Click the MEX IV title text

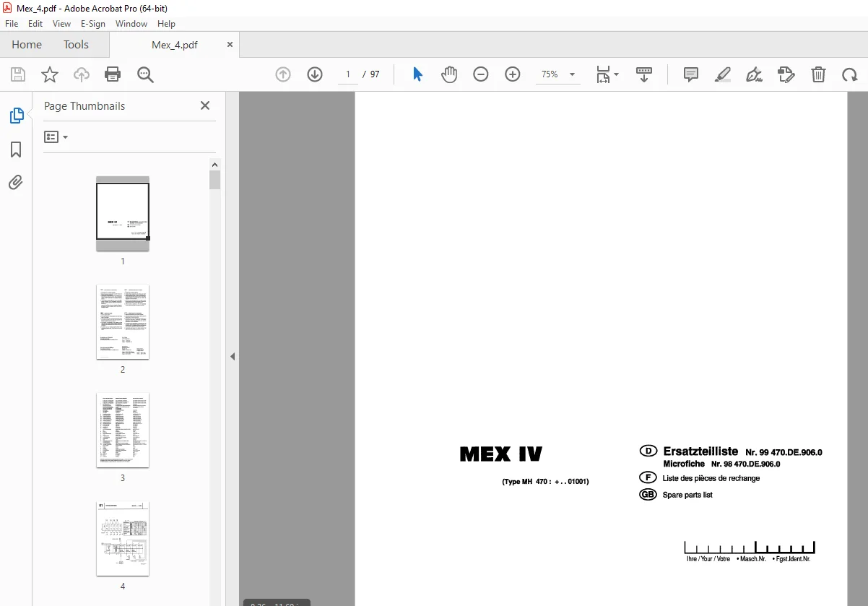[501, 454]
